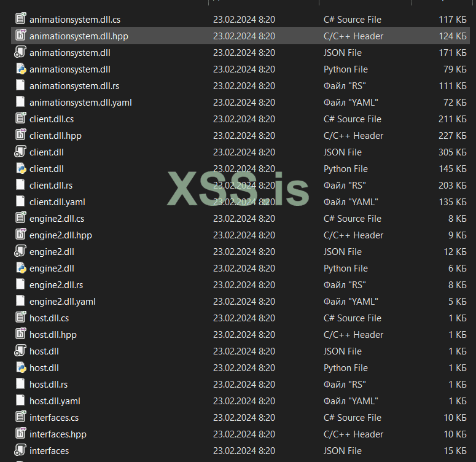Viewport: 476px width, 462px height.
Task: Click the Python icon for host.dll
Action: [x=21, y=367]
